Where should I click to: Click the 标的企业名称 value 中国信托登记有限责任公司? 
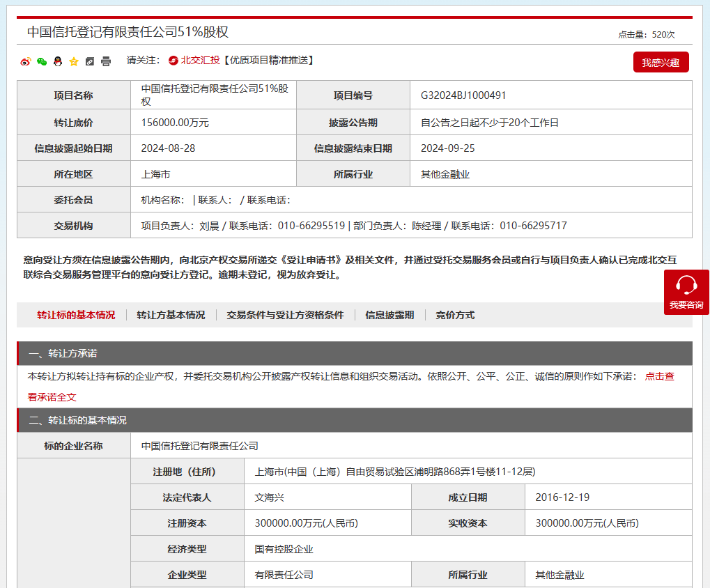pos(200,446)
